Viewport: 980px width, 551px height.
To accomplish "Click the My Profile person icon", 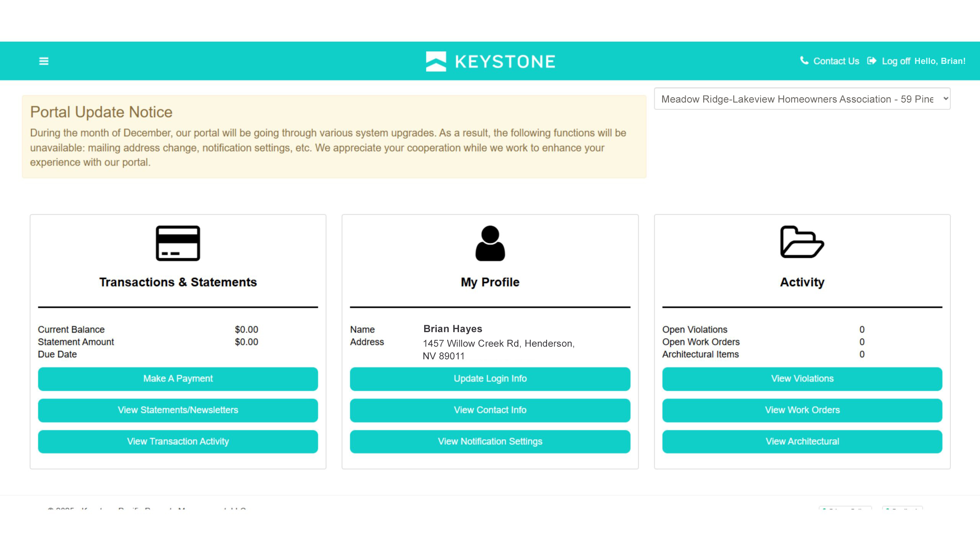I will pyautogui.click(x=490, y=243).
